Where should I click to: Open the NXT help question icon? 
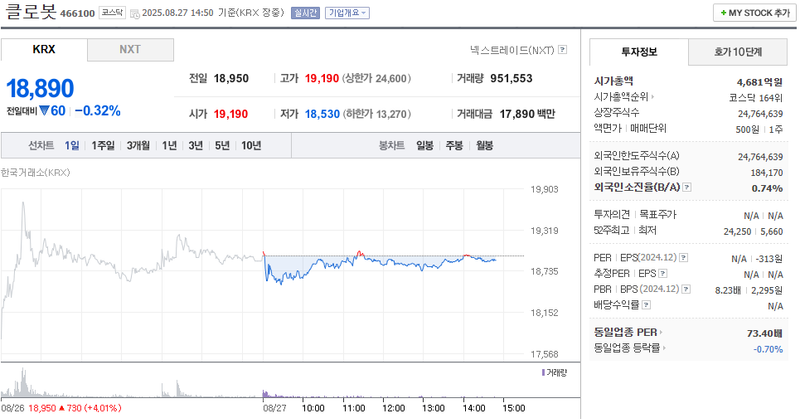click(x=562, y=50)
